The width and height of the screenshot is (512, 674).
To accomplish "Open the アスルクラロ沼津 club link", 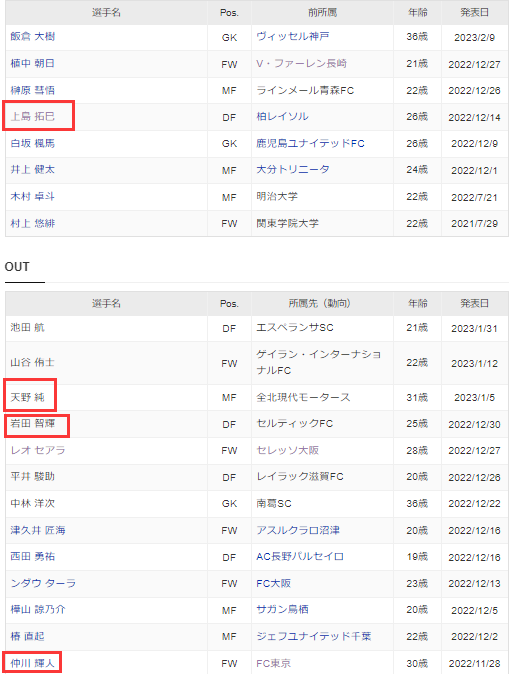I will click(x=298, y=530).
